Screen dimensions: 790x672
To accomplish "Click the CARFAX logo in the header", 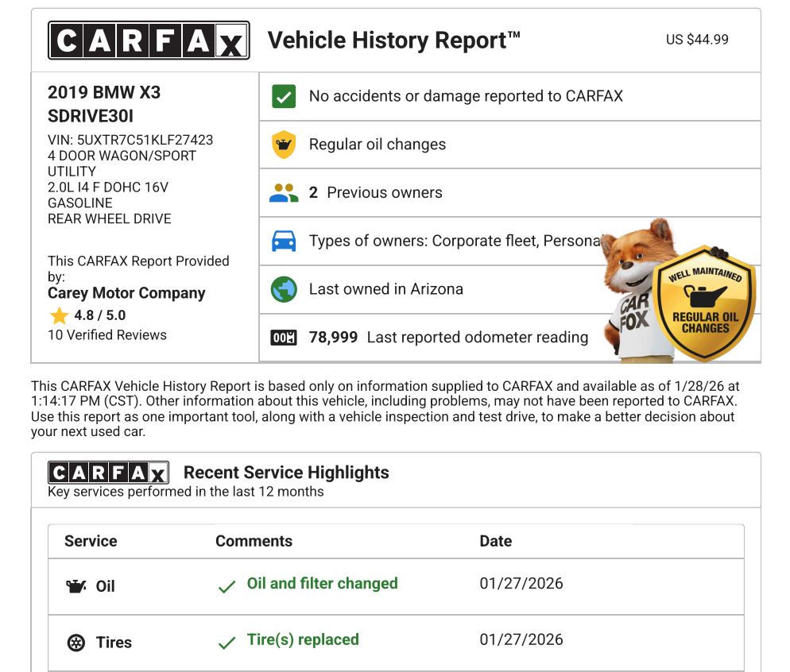I will point(149,41).
